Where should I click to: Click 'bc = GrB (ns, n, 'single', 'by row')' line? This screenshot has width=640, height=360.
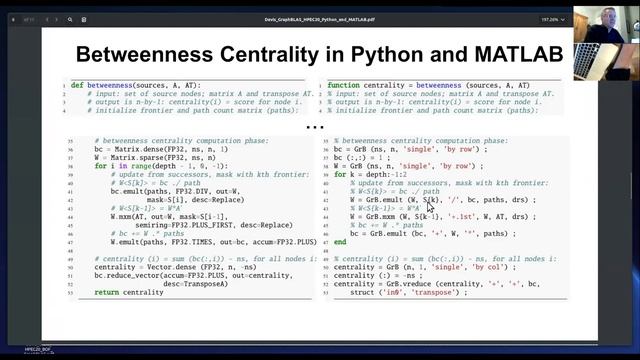coord(410,149)
